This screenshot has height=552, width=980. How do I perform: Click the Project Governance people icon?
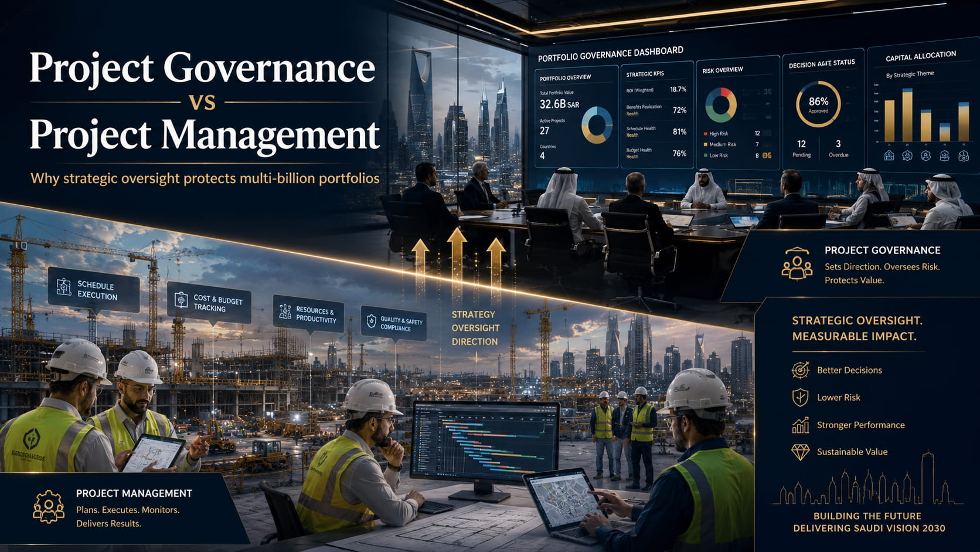tap(797, 263)
